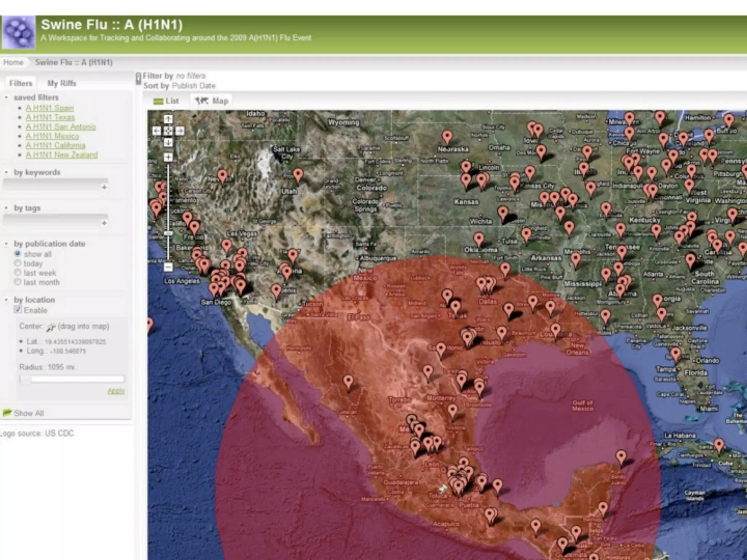This screenshot has width=747, height=560.
Task: Click the map zoom in plus button
Action: (x=168, y=157)
